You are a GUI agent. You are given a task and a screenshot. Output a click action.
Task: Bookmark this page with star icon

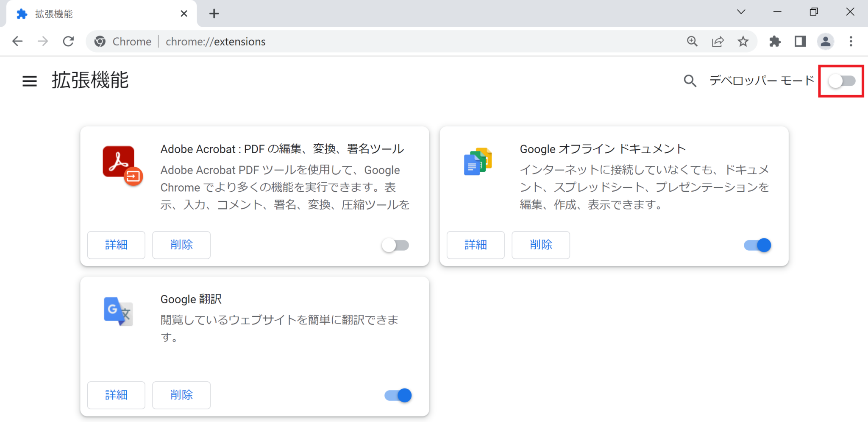(743, 42)
